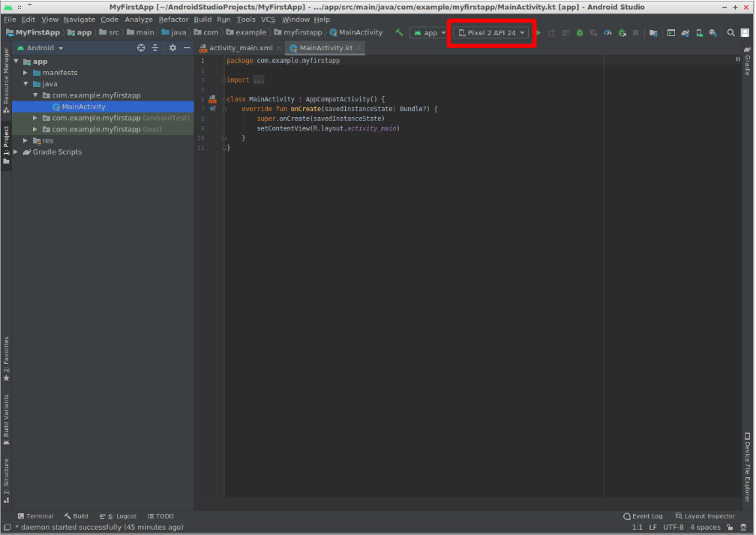Screen dimensions: 756x535
Task: Open SDK Manager cube icon
Action: 713,33
